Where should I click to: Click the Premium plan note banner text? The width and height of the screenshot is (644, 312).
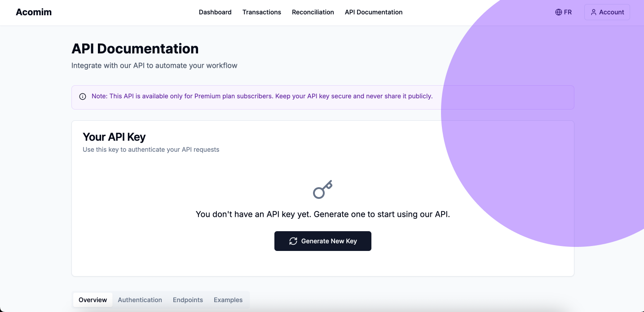point(262,96)
